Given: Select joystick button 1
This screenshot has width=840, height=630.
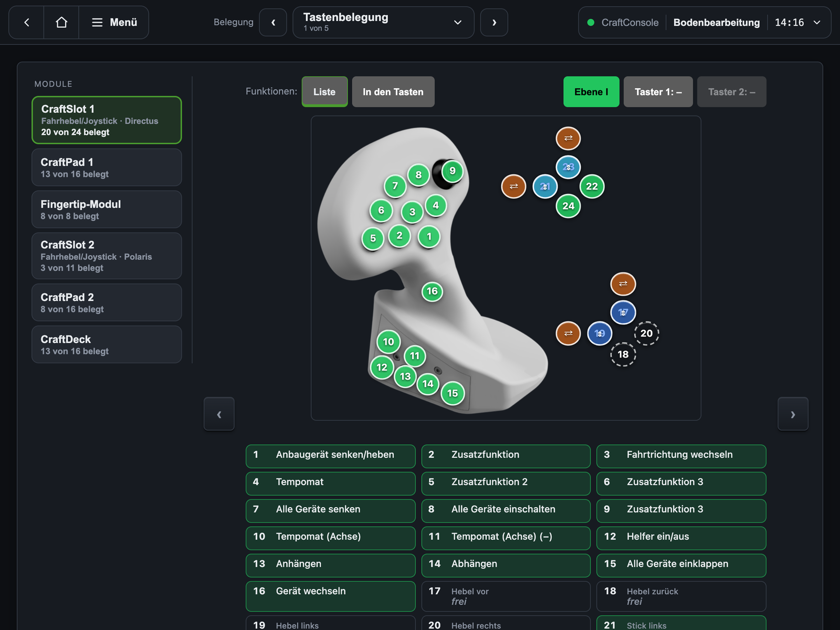Looking at the screenshot, I should [x=429, y=236].
